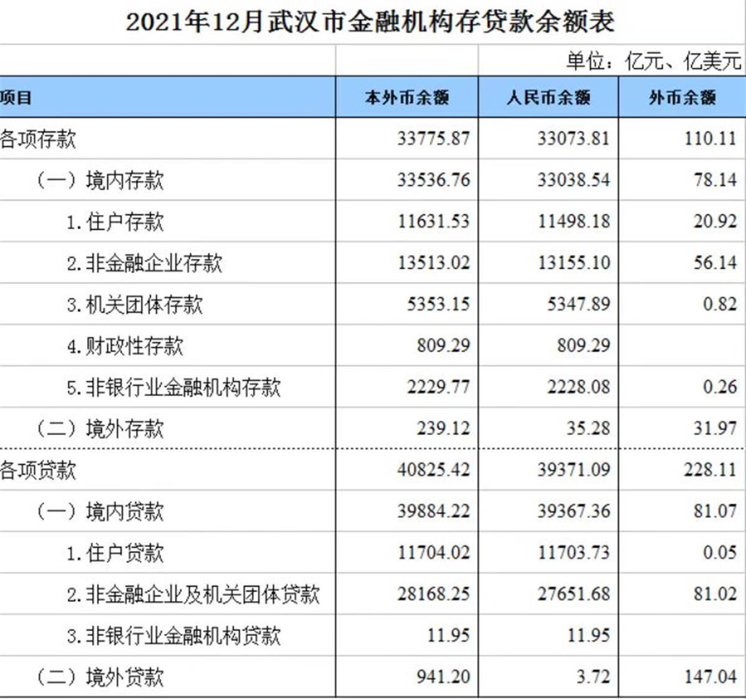The image size is (746, 700).
Task: Click the "2.非金融企业存款" row label
Action: click(x=144, y=263)
